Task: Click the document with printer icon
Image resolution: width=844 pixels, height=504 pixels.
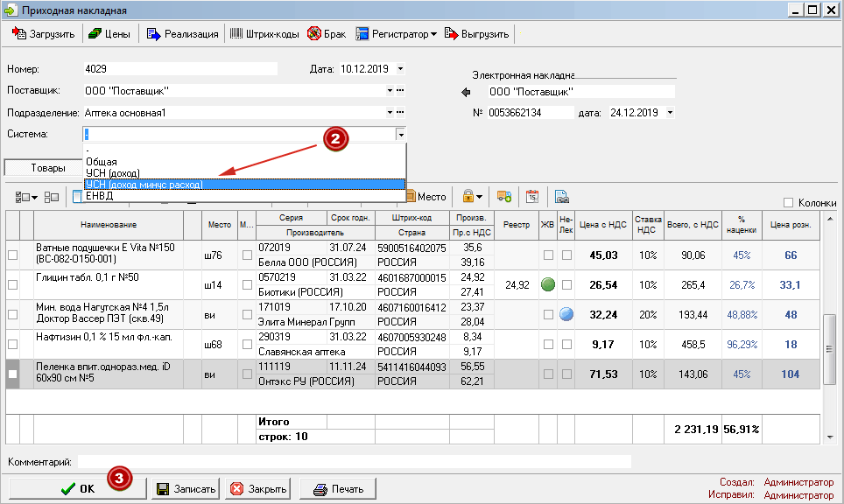Action: (561, 197)
